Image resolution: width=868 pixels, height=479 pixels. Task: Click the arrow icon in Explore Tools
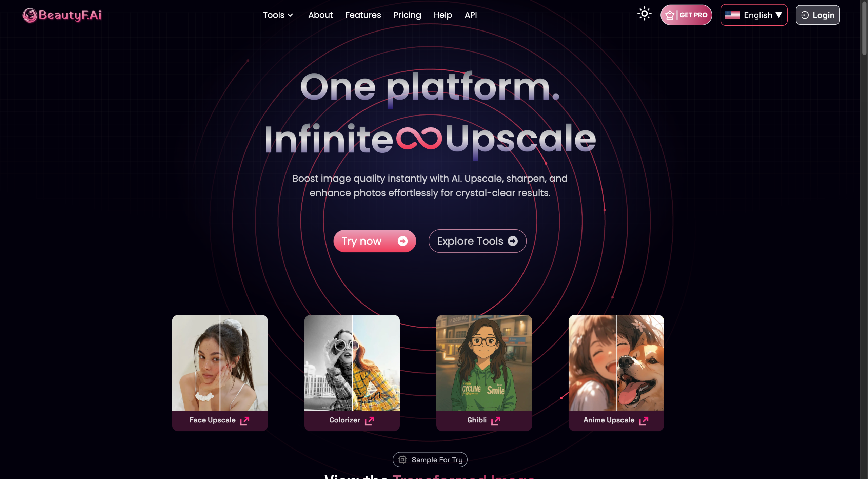point(513,241)
